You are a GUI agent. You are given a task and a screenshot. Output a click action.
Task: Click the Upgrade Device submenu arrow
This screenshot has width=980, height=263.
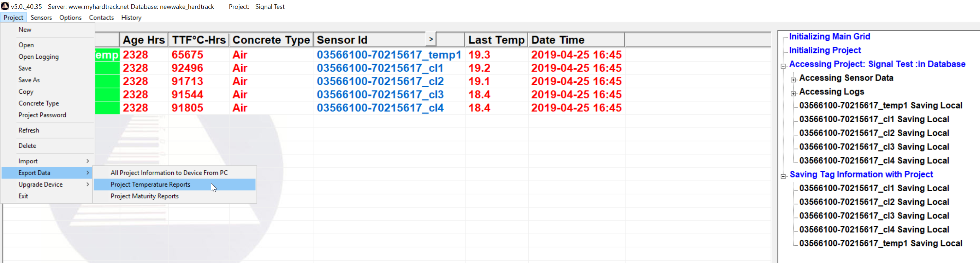click(x=88, y=185)
